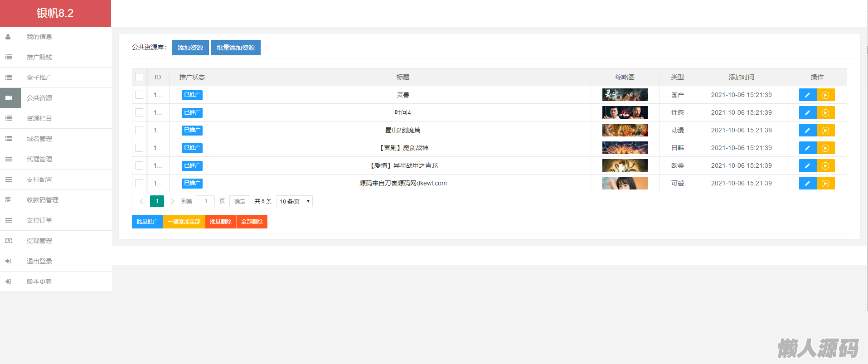Open 推广赚钱 in the sidebar

pyautogui.click(x=56, y=57)
